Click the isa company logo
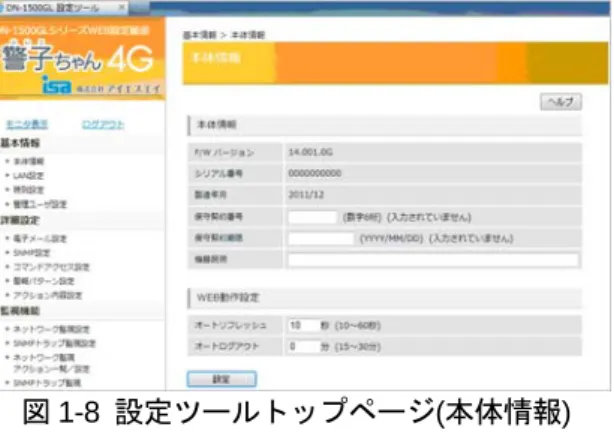This screenshot has width=614, height=442. coord(57,85)
